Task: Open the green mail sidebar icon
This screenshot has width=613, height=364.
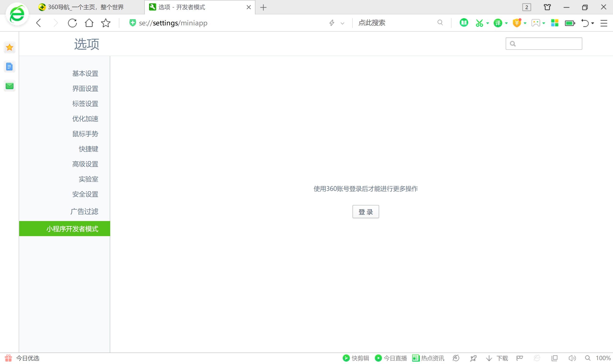Action: pyautogui.click(x=10, y=86)
